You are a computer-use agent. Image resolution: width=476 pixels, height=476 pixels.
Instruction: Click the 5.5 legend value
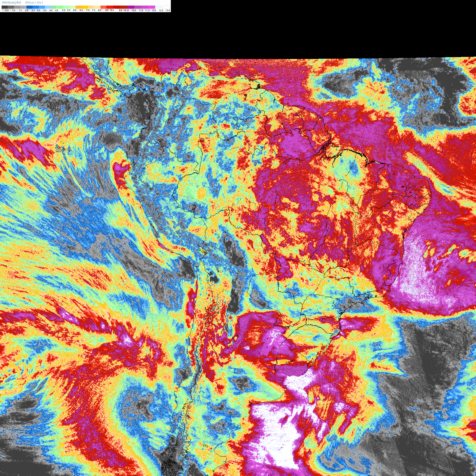69,10
